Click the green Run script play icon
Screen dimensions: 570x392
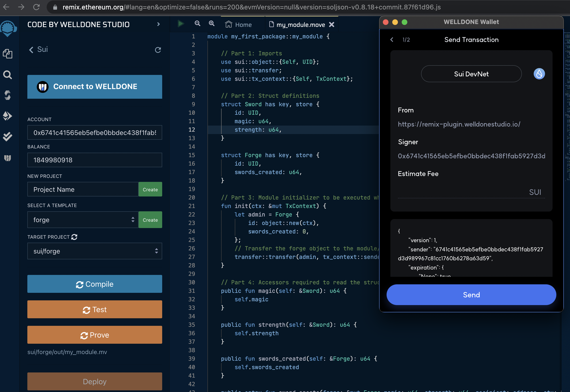pyautogui.click(x=181, y=24)
